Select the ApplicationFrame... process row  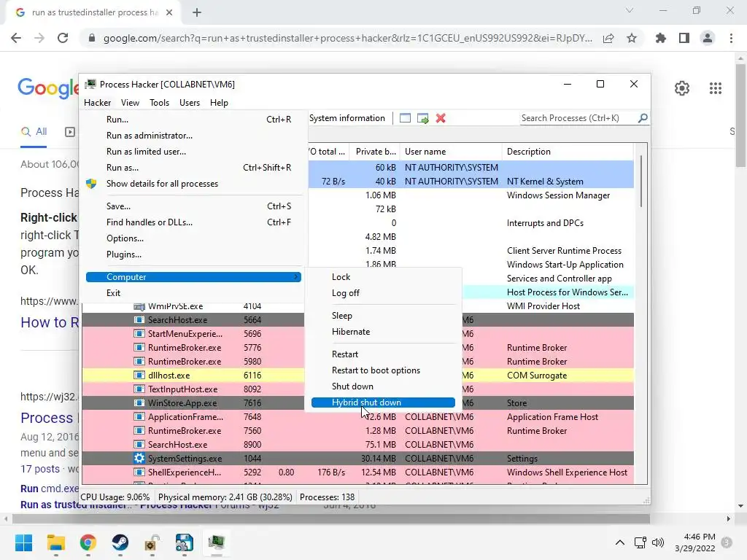357,416
